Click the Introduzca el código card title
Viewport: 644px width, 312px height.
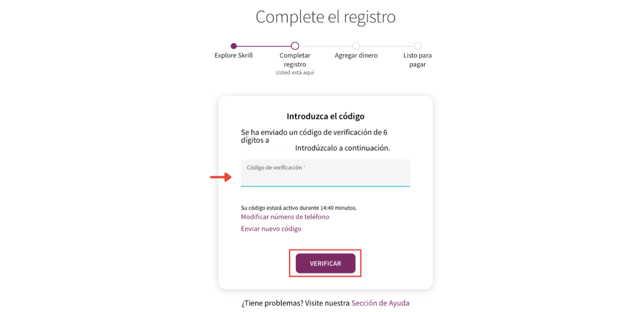tap(325, 116)
